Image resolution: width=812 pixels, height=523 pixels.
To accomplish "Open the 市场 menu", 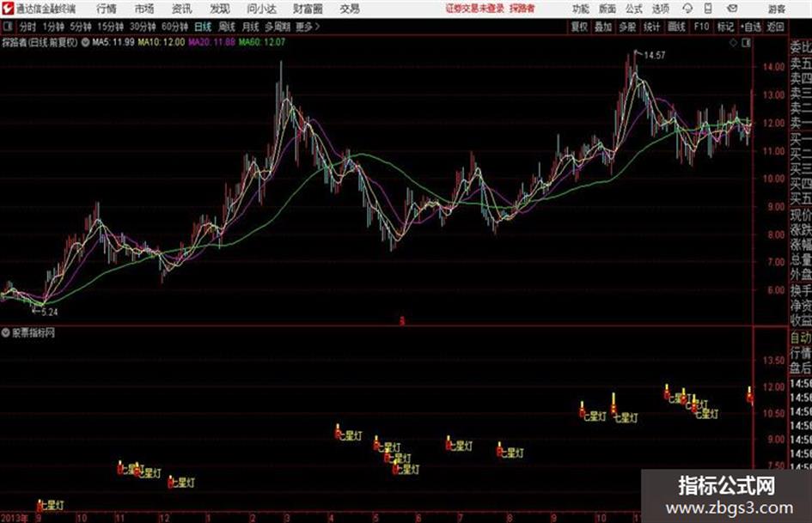I will click(x=144, y=9).
